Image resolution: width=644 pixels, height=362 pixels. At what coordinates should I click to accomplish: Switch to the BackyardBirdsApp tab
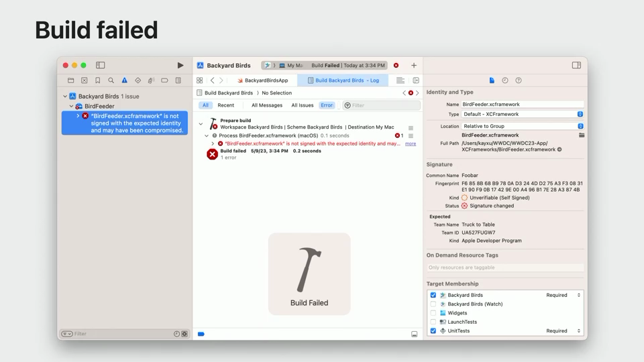point(262,80)
